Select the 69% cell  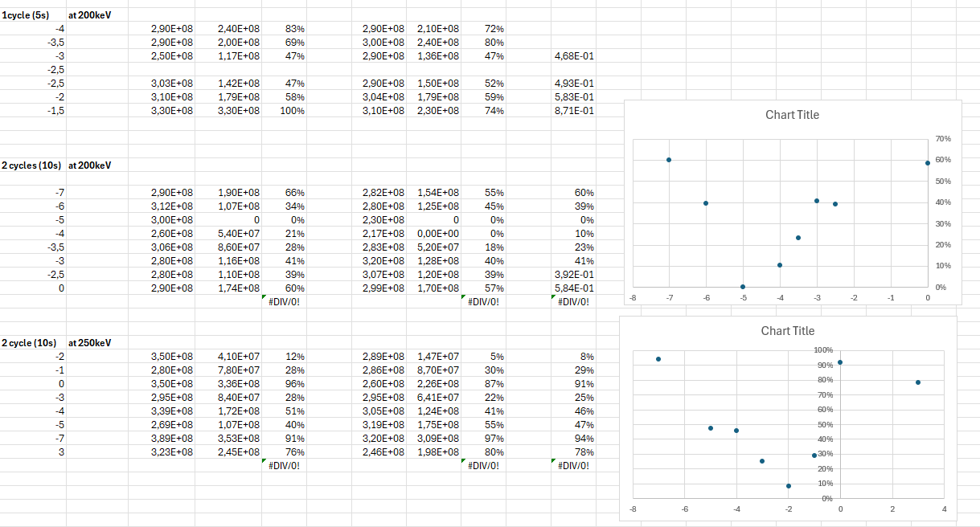tap(285, 42)
